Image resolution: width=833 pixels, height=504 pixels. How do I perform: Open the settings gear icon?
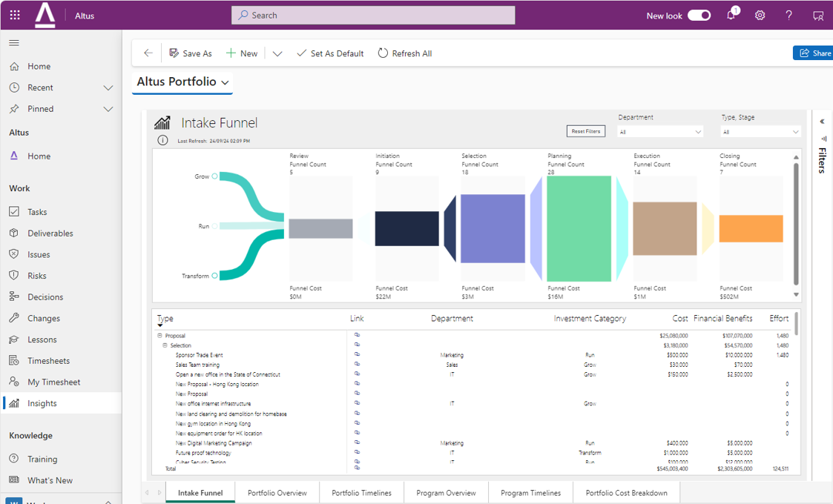760,16
